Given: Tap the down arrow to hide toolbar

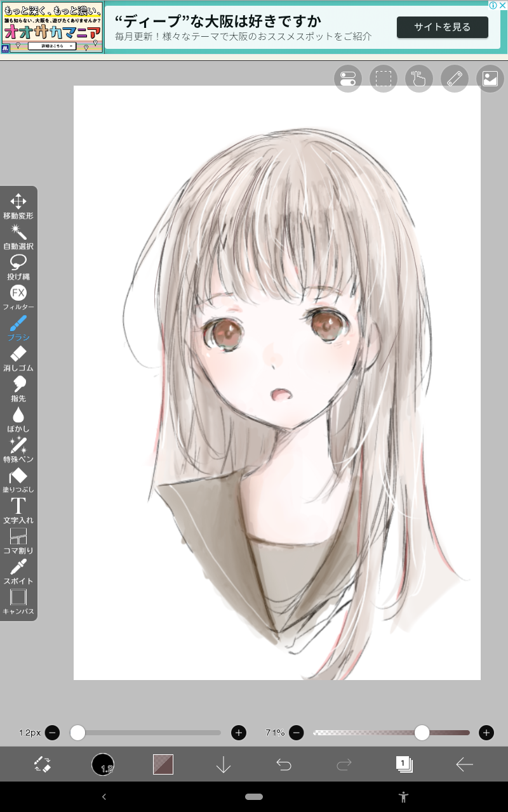Looking at the screenshot, I should (224, 764).
